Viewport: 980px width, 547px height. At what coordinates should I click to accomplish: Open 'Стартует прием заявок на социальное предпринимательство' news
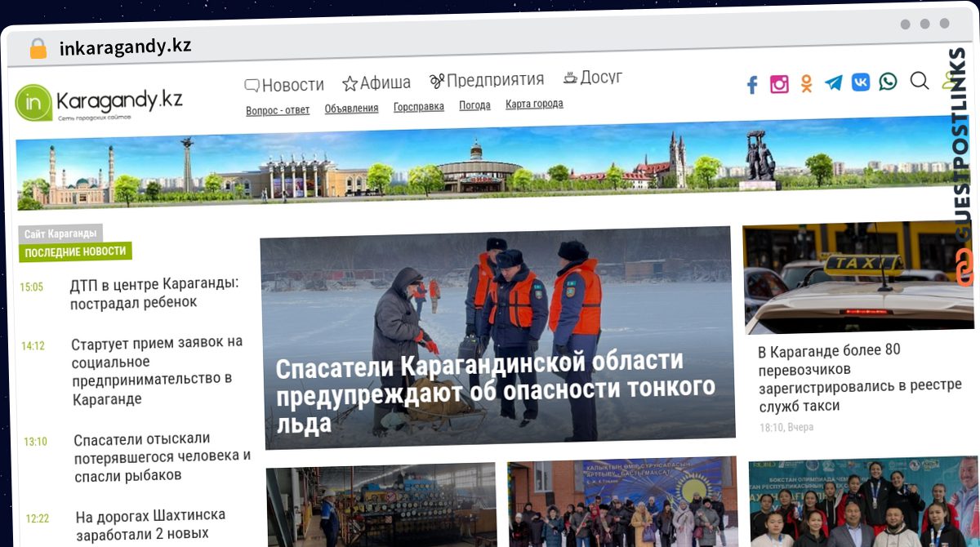point(157,371)
